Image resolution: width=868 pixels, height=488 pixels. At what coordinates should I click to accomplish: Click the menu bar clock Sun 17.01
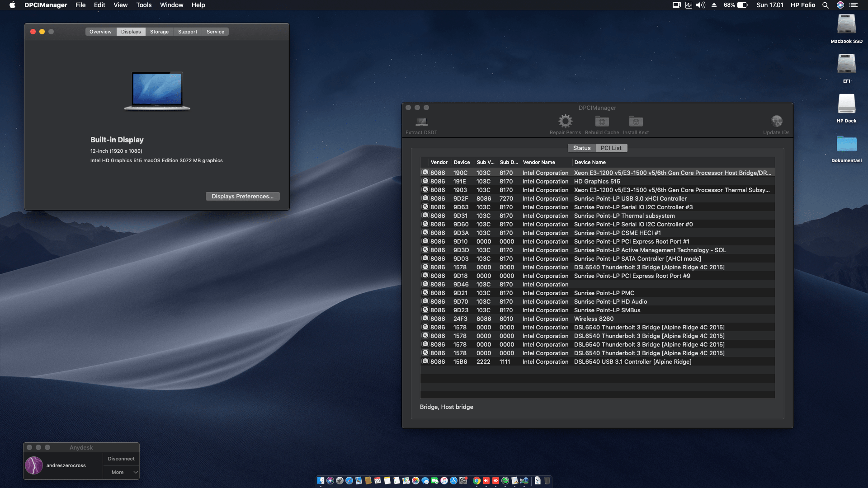point(769,5)
